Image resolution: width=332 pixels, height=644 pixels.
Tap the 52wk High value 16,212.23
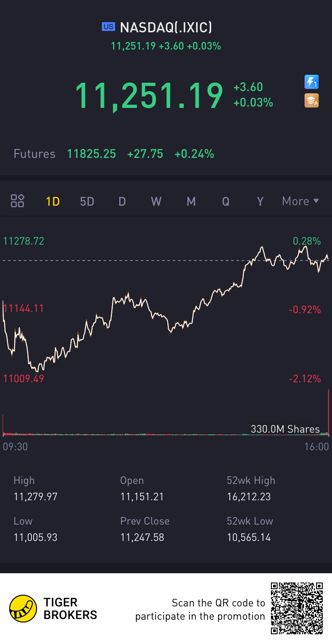click(x=249, y=497)
